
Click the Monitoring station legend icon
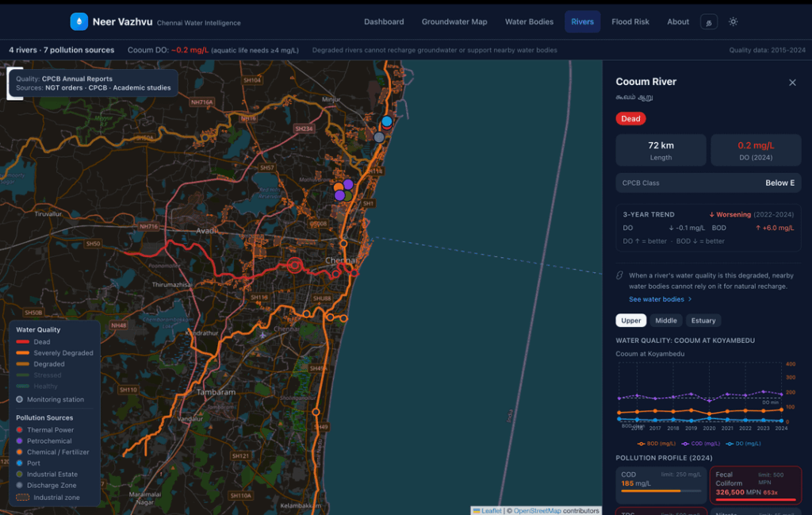click(20, 399)
